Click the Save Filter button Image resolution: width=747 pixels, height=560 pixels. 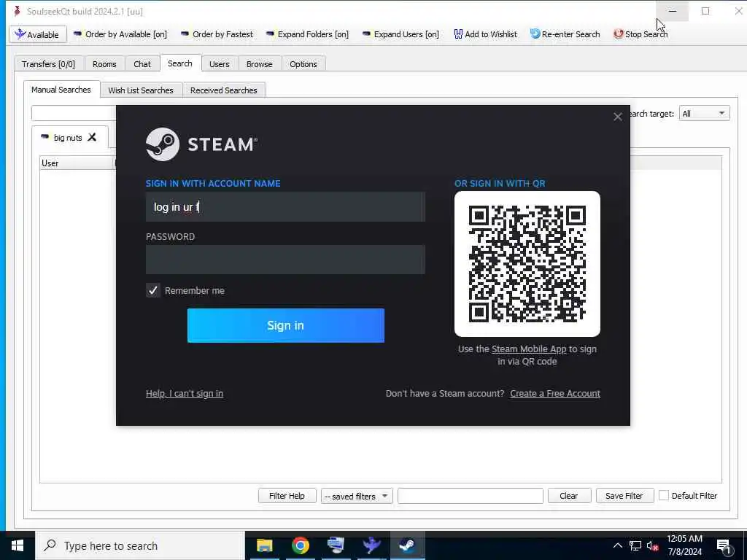pos(624,496)
